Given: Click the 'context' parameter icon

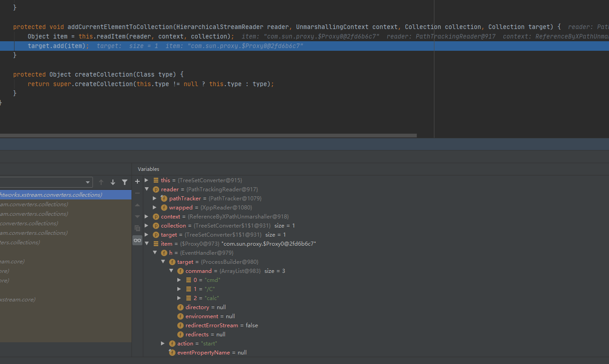Looking at the screenshot, I should [156, 216].
